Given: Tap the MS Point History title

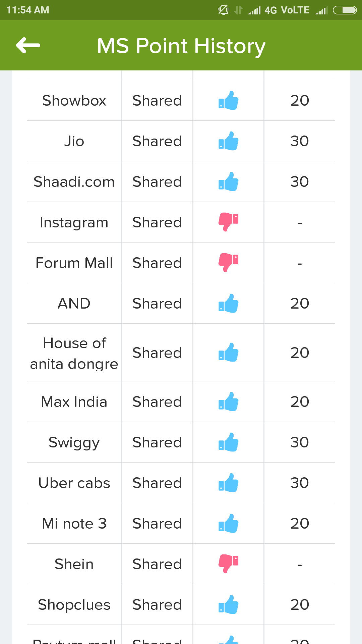Looking at the screenshot, I should tap(181, 46).
